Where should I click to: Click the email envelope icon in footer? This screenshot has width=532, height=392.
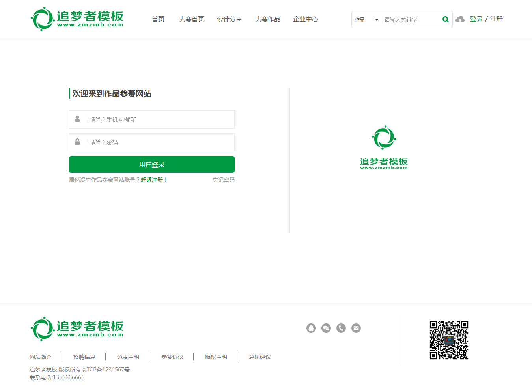(x=356, y=328)
